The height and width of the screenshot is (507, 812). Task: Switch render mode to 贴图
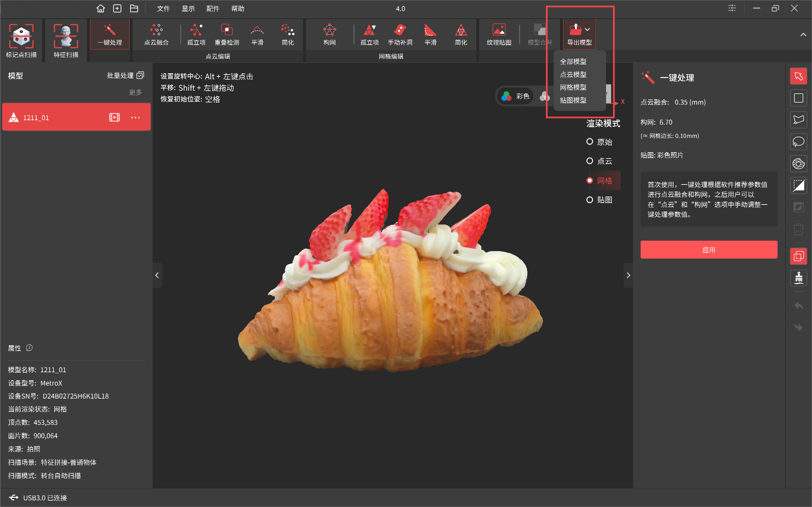590,200
